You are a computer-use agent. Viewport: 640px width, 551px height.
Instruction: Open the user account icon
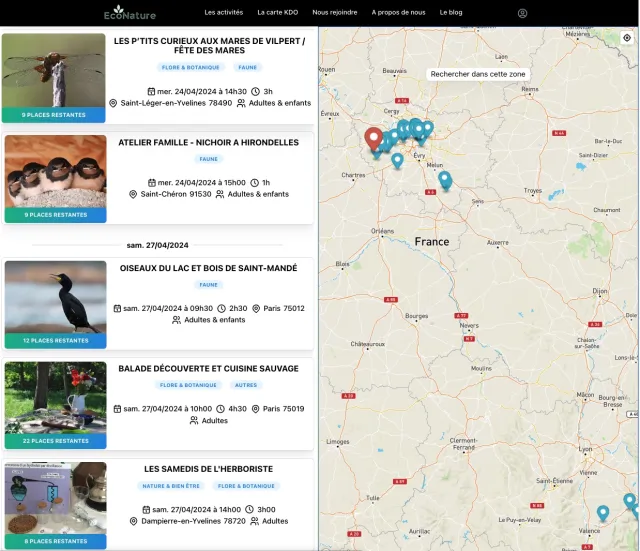522,13
